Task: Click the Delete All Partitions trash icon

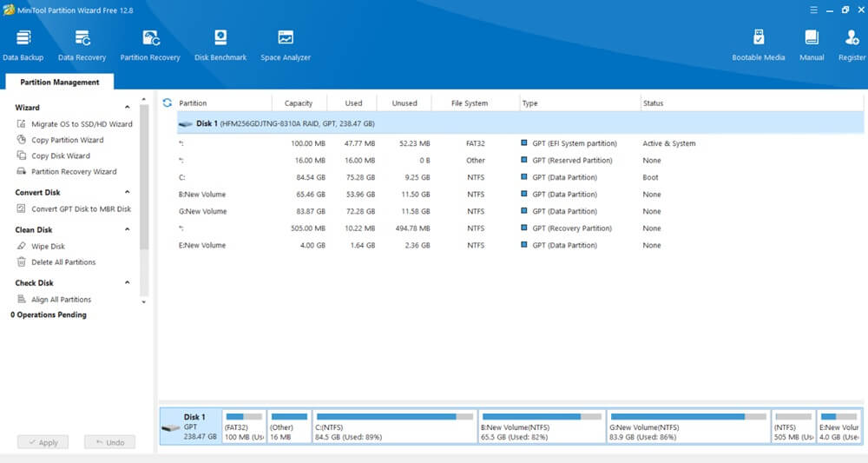Action: pyautogui.click(x=21, y=262)
